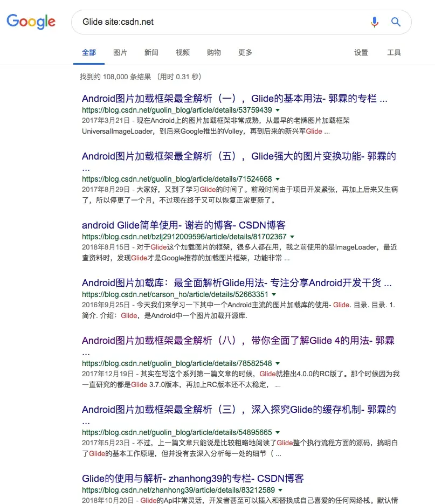The image size is (435, 504).
Task: Click snippet dated 2017年3月21日
Action: point(216,126)
